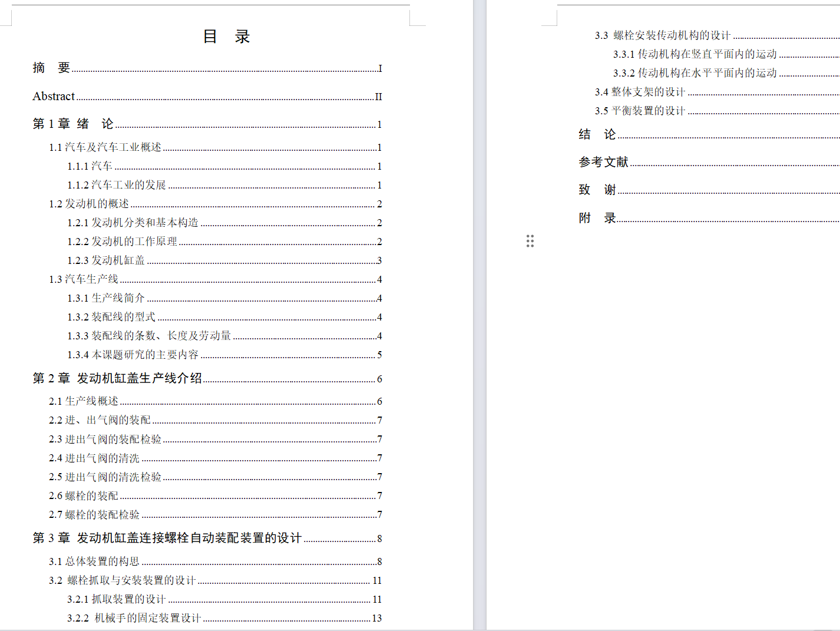Open the 结论 section link
Viewport: 840px width, 631px height.
point(596,134)
